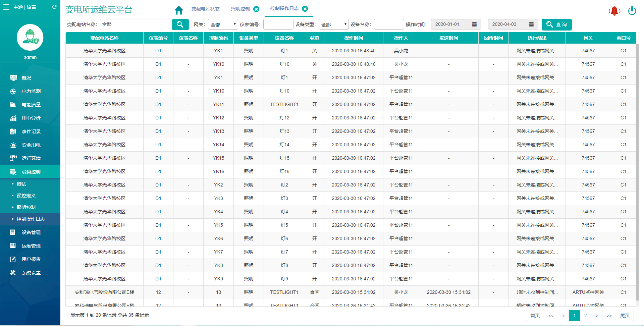
Task: Collapse 设备控制 sidebar section
Action: tap(30, 172)
